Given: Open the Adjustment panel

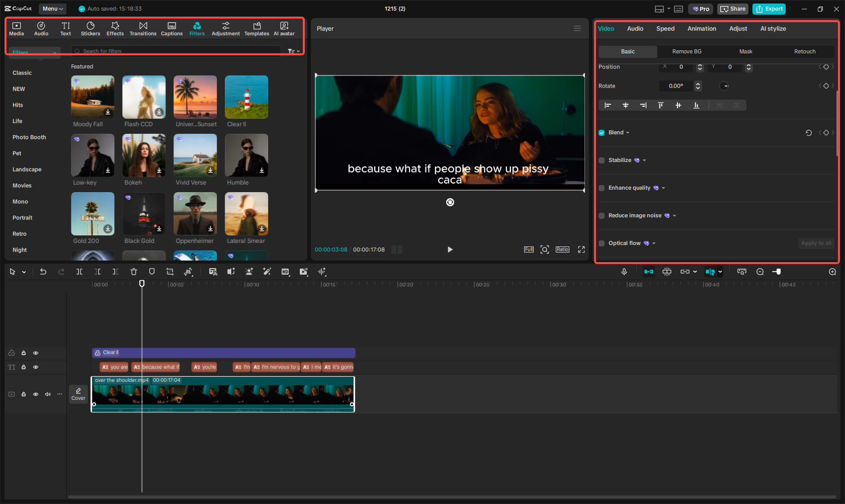Looking at the screenshot, I should [x=226, y=29].
